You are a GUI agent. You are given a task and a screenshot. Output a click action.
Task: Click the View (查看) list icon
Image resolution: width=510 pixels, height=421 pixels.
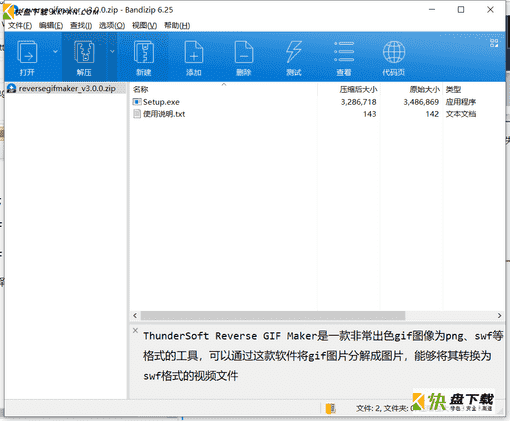(344, 52)
